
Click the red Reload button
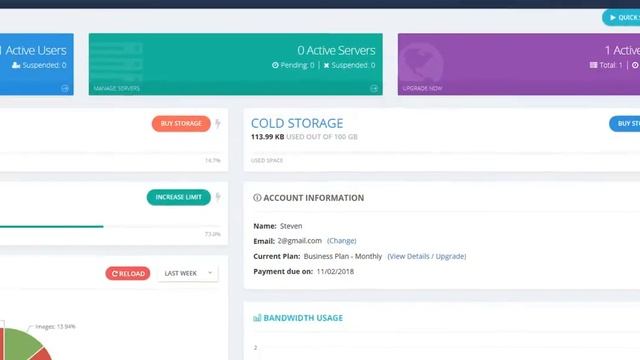pos(128,273)
